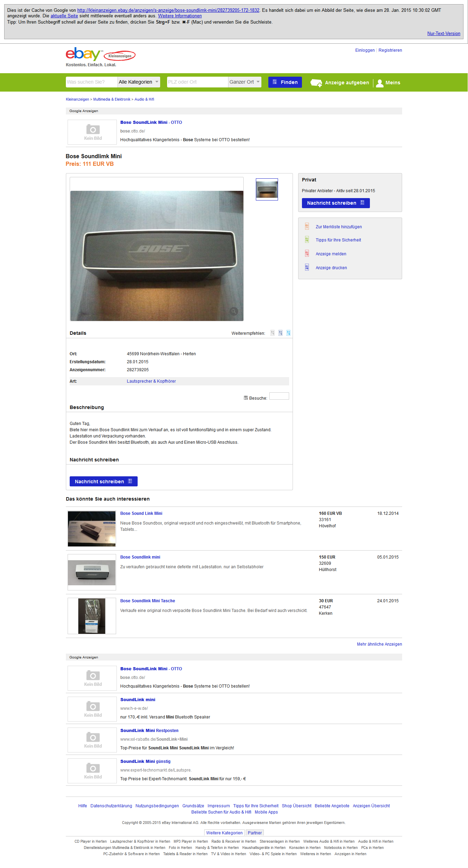Click the first Weiterempfehlen share icon
Image resolution: width=468 pixels, height=868 pixels.
coord(273,333)
